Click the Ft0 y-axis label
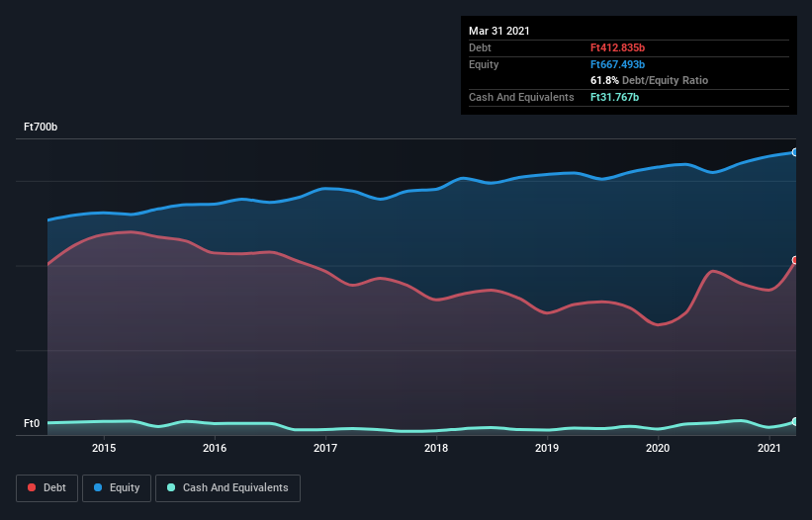The height and width of the screenshot is (520, 812). click(32, 423)
